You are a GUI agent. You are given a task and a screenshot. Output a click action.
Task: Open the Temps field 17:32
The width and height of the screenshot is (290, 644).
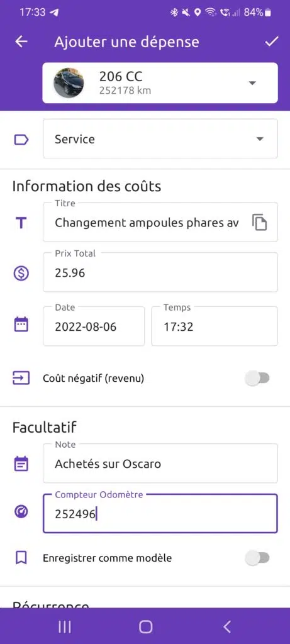[215, 326]
